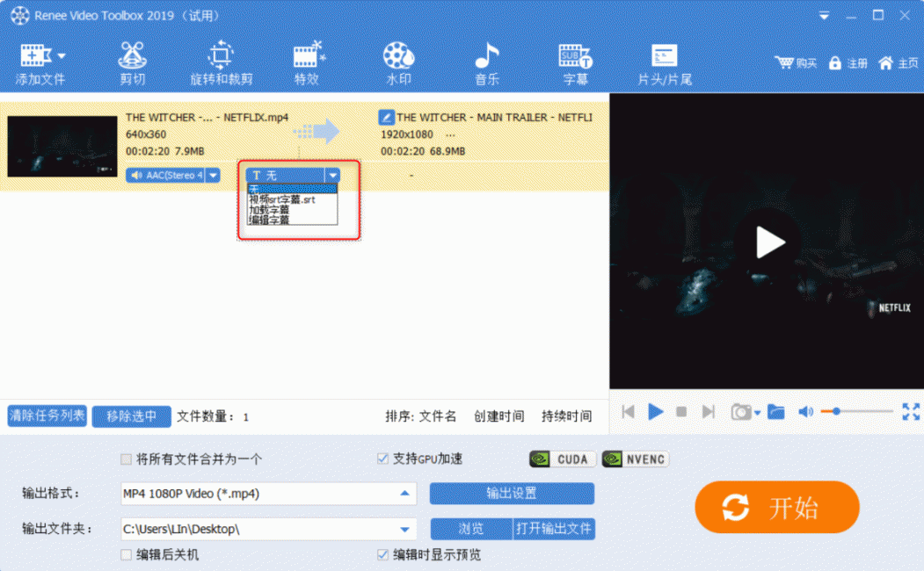
Task: Open the 字幕 subtitle tool
Action: tap(575, 63)
